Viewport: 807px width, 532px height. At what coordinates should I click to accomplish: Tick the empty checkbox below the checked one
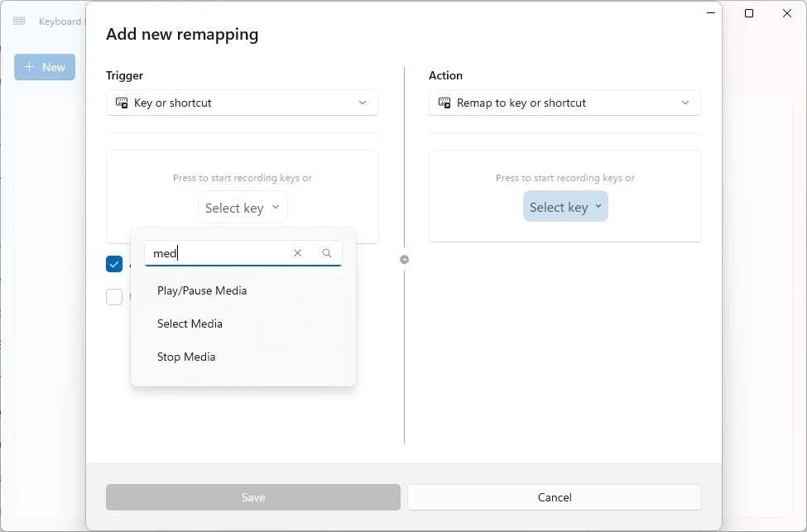[114, 297]
